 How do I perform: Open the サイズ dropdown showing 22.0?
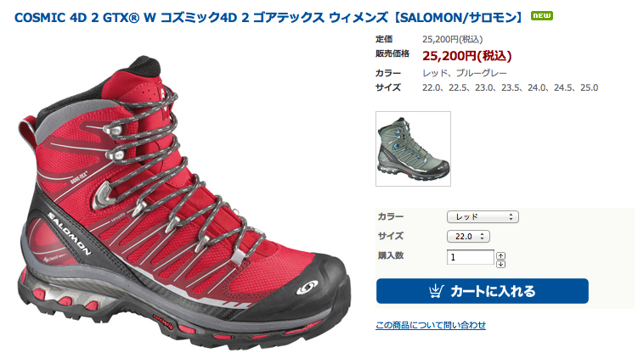(468, 237)
